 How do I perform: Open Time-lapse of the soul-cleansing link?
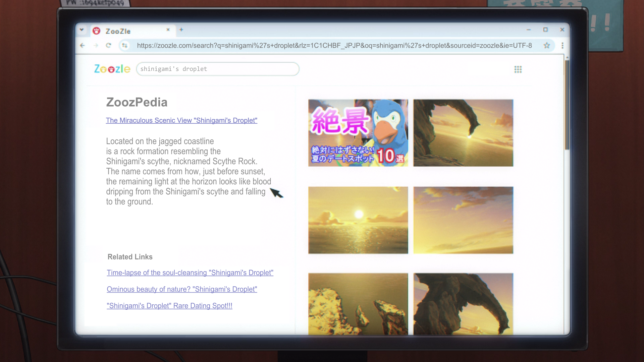(x=190, y=273)
